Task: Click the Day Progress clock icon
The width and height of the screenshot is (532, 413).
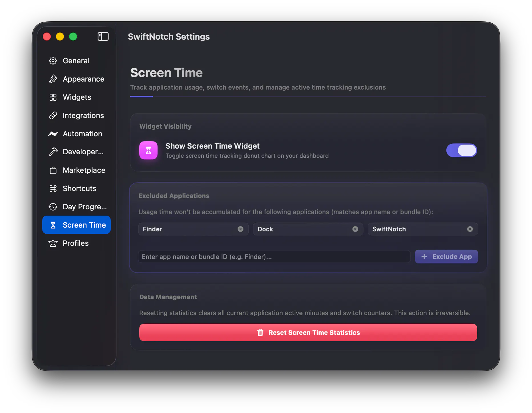Action: (x=53, y=207)
